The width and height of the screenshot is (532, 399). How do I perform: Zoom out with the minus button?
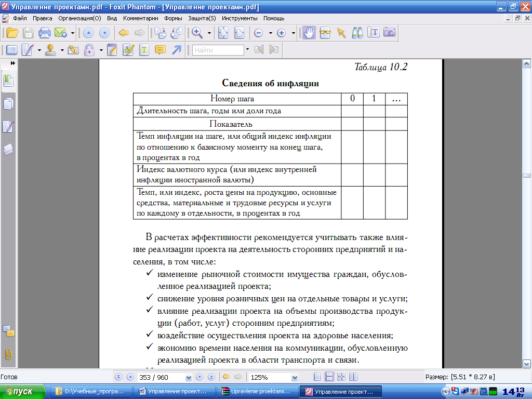tap(259, 33)
